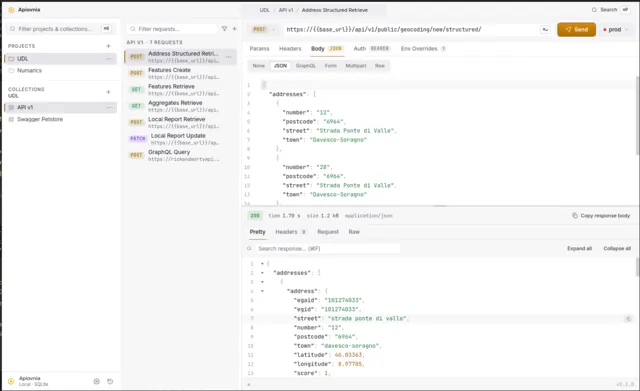Open the prod environment dropdown

pos(616,29)
